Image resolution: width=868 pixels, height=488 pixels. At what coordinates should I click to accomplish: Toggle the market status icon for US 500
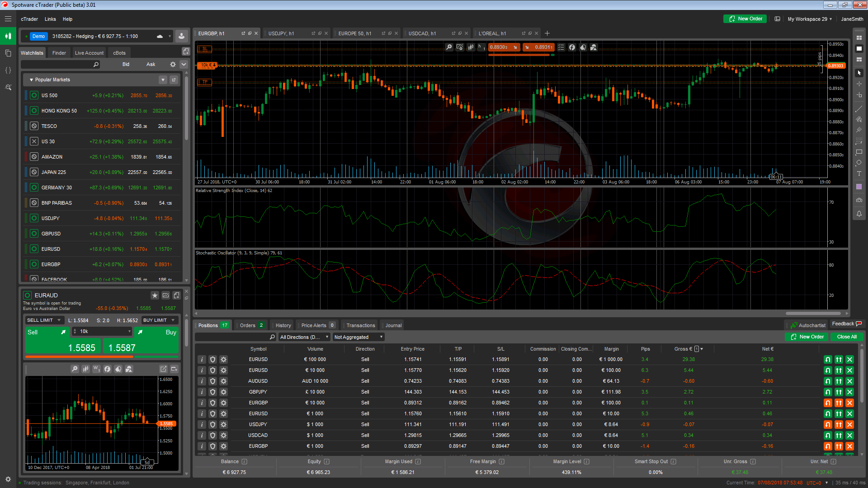pyautogui.click(x=34, y=95)
